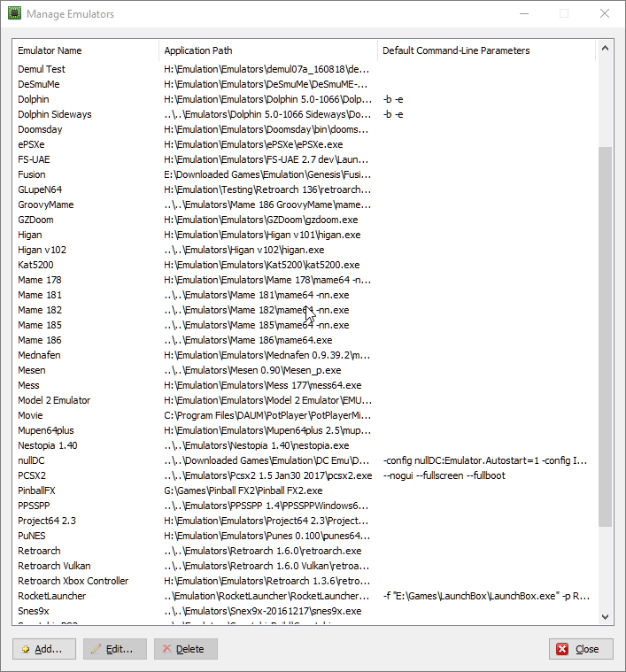Select the Mame 186 row

[x=305, y=340]
